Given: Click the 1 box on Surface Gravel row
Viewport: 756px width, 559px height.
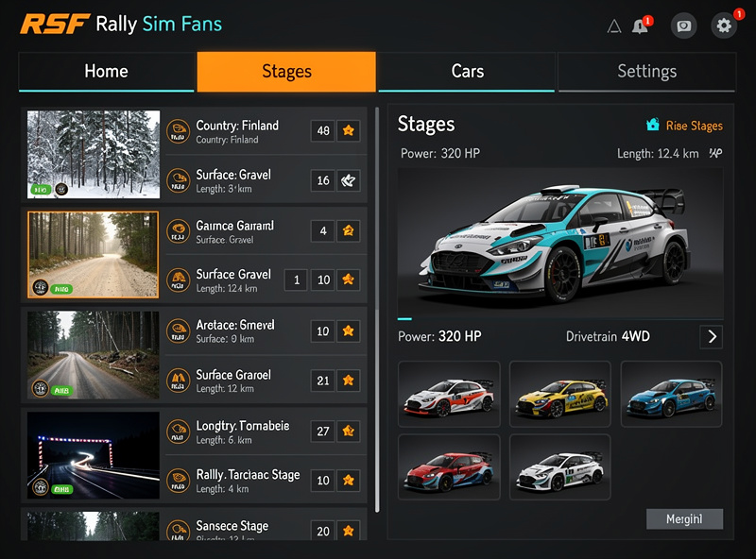Looking at the screenshot, I should click(297, 280).
